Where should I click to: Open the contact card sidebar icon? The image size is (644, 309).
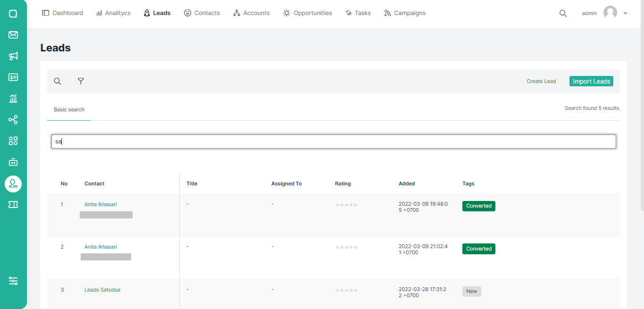tap(13, 77)
